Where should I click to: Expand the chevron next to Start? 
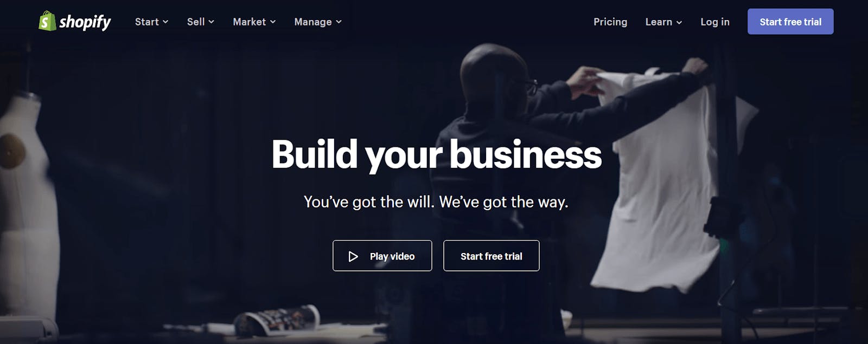[x=165, y=22]
